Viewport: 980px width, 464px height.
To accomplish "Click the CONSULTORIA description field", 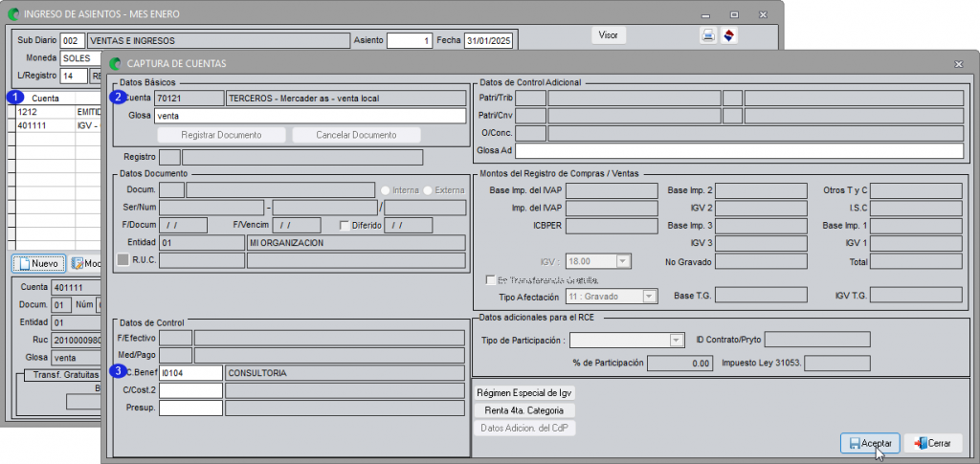I will (345, 373).
